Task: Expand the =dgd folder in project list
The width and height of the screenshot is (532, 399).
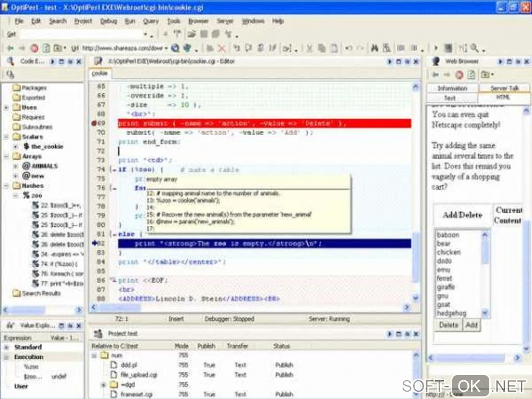Action: click(103, 384)
